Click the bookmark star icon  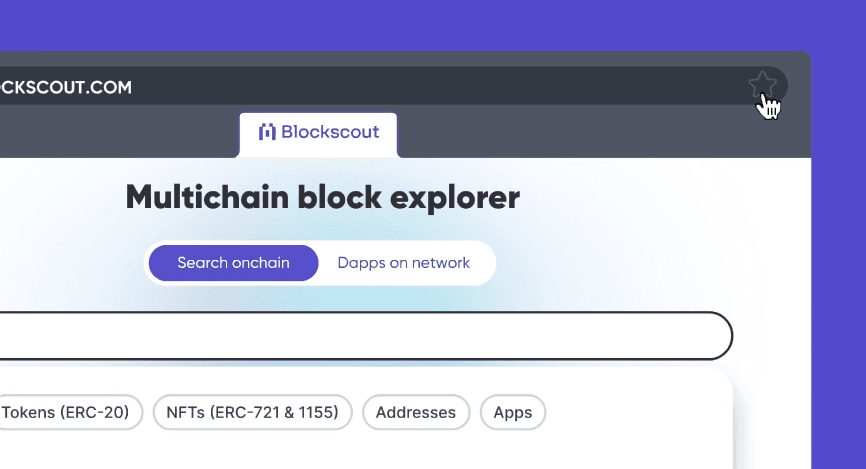pos(762,85)
